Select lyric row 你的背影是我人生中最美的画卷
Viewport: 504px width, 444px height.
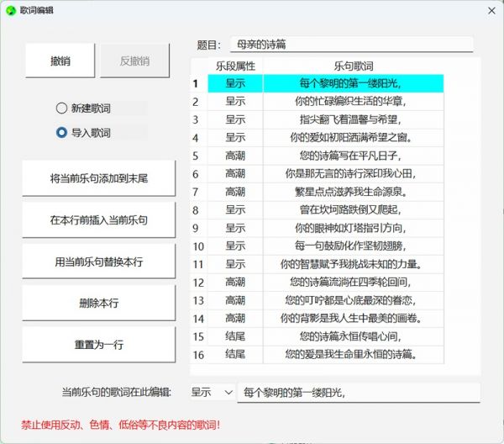pyautogui.click(x=354, y=319)
